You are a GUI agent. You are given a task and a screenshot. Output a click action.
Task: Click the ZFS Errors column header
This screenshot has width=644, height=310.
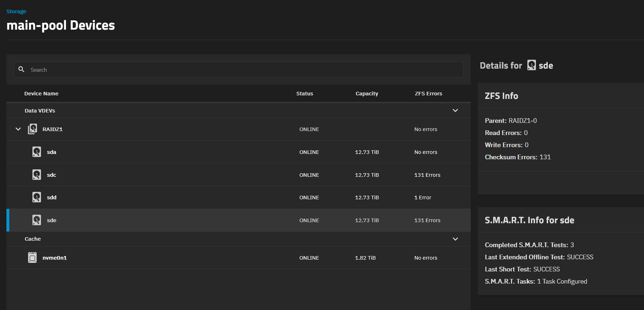[428, 94]
